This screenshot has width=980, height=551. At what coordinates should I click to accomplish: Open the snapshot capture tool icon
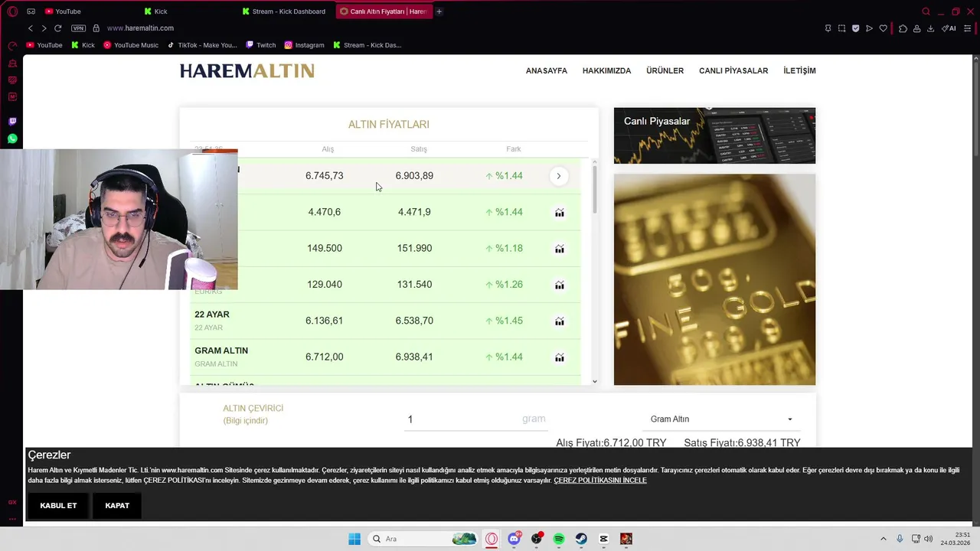click(841, 28)
